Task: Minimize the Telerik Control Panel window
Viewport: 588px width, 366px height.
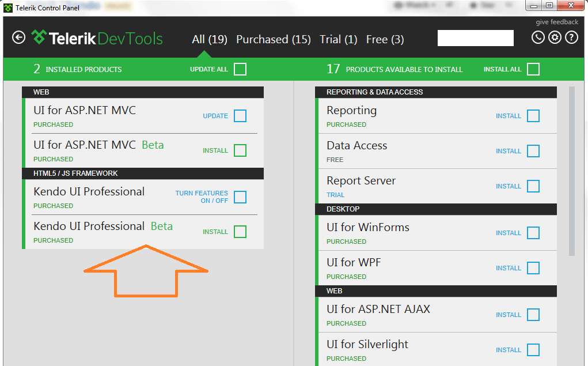Action: [533, 6]
